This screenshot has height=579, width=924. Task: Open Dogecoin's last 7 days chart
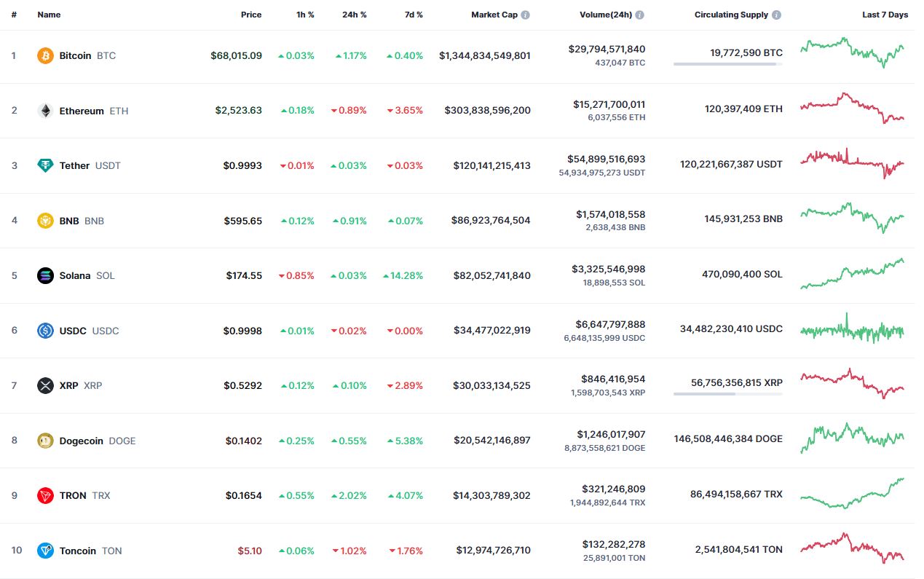tap(852, 438)
